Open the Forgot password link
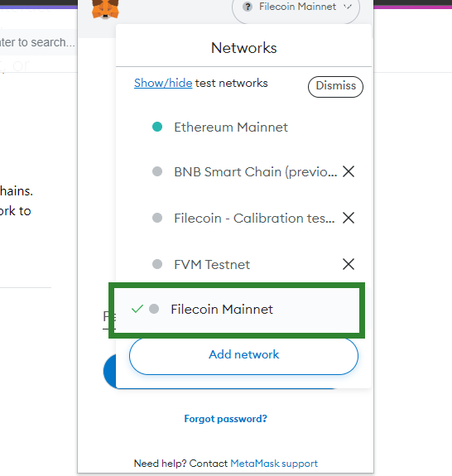The image size is (452, 476). pos(225,419)
